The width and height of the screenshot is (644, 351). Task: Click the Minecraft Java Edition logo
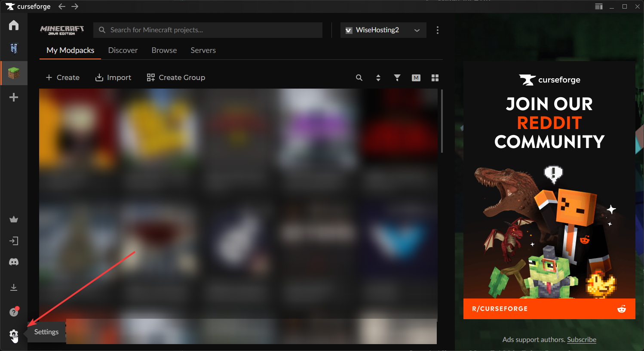point(62,30)
